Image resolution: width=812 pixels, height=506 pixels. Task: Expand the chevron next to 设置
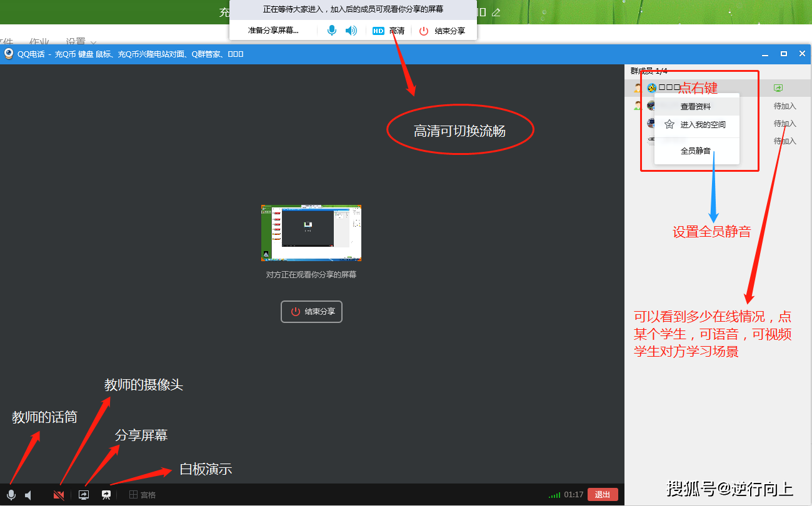(93, 42)
